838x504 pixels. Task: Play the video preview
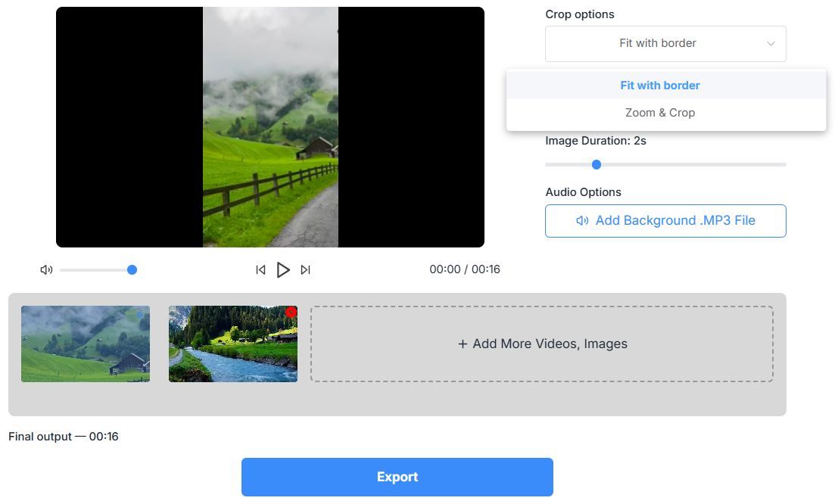pos(283,270)
